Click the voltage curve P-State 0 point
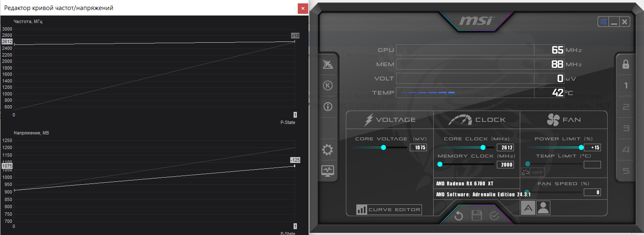This screenshot has width=644, height=235. coord(15,190)
